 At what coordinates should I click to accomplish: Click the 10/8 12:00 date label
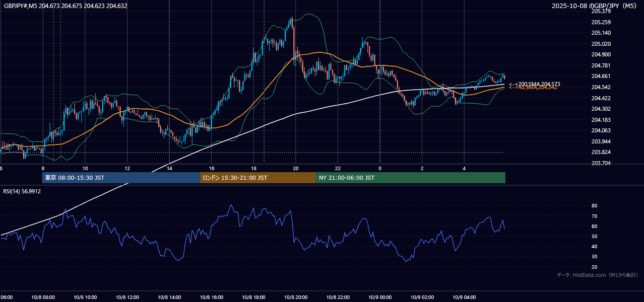127,297
